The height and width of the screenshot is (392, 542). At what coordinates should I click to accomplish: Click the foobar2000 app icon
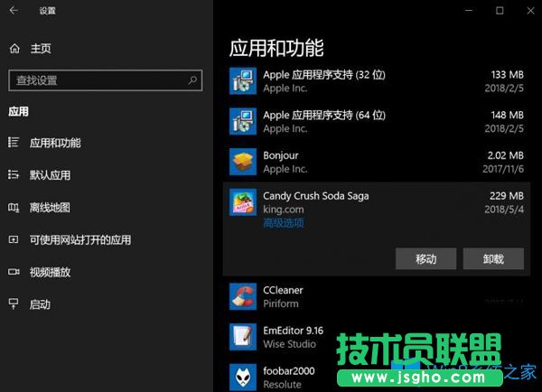243,378
